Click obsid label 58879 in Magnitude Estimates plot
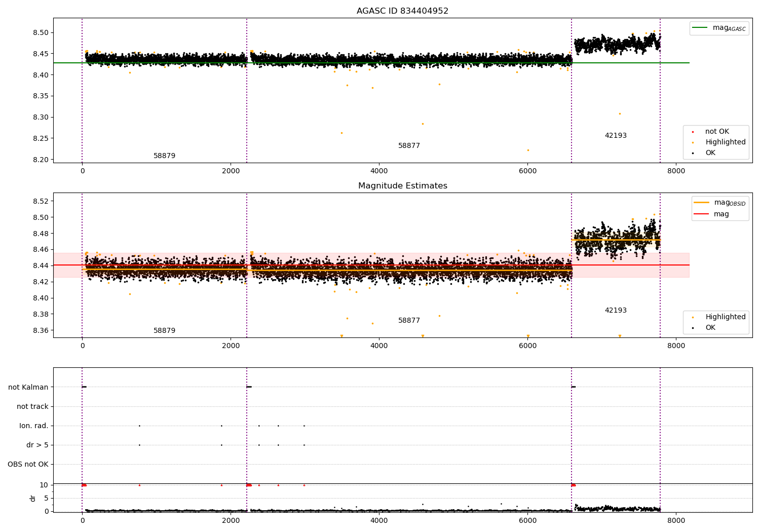This screenshot has width=760, height=532. click(x=164, y=331)
